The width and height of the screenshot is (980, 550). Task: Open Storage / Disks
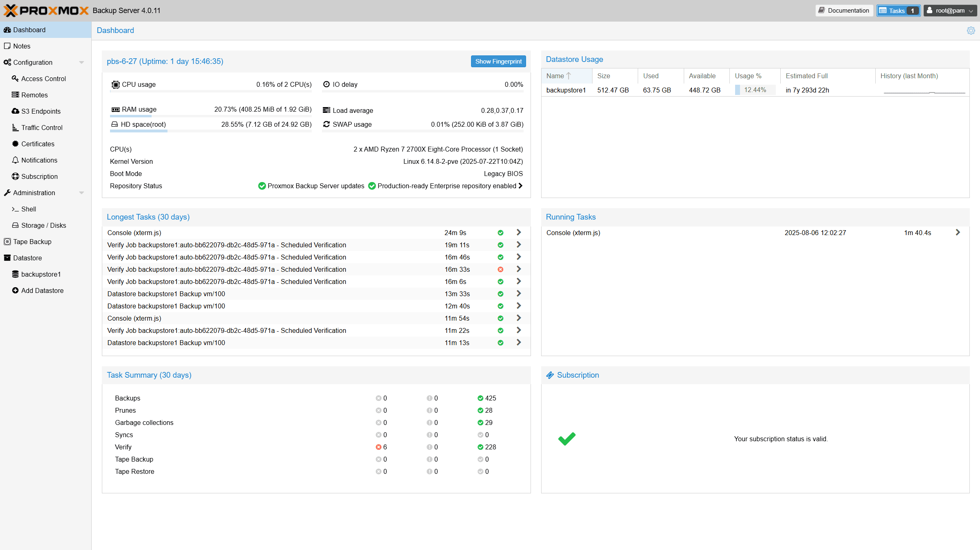tap(43, 225)
